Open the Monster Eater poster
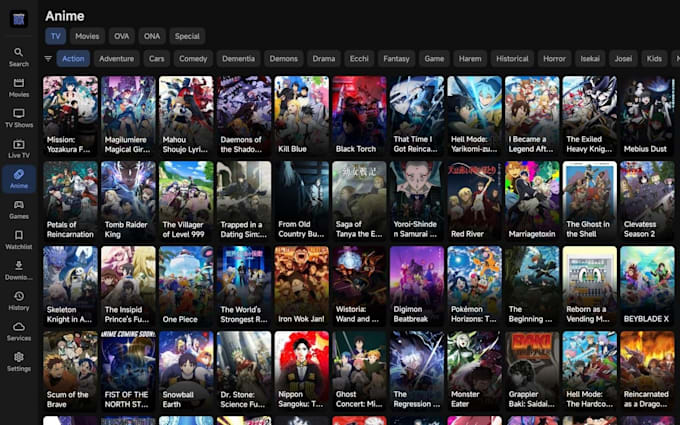Image resolution: width=680 pixels, height=425 pixels. (474, 371)
